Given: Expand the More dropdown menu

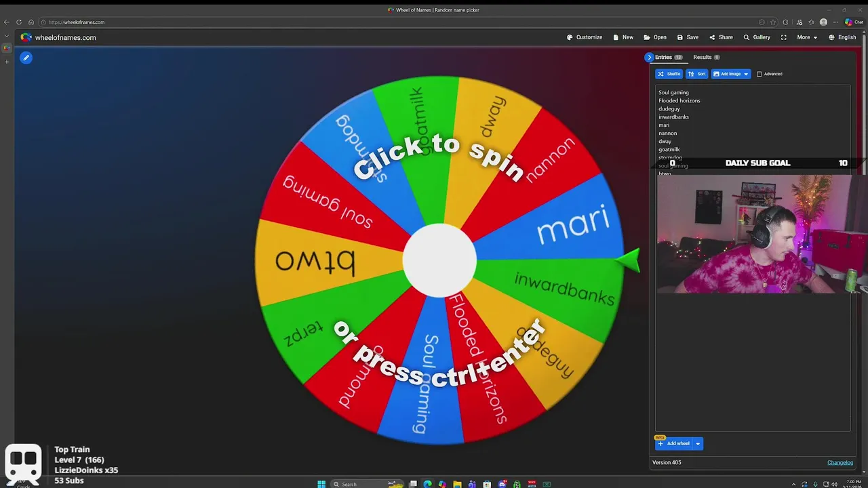Looking at the screenshot, I should point(807,37).
